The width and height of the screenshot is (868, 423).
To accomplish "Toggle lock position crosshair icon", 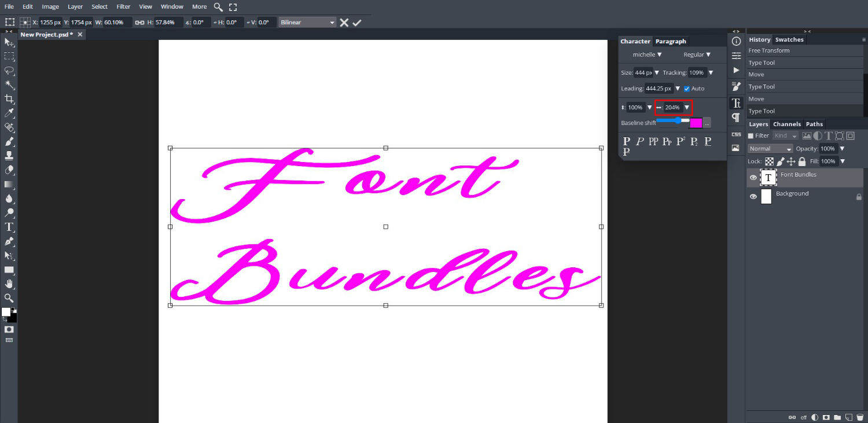I will pyautogui.click(x=791, y=161).
